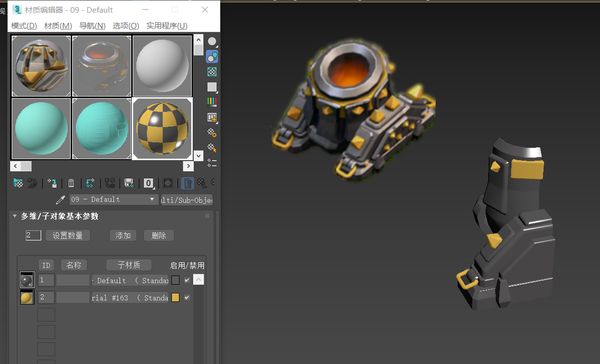Open the Sample Type sphere flyout
The width and height of the screenshot is (600, 364).
[212, 42]
